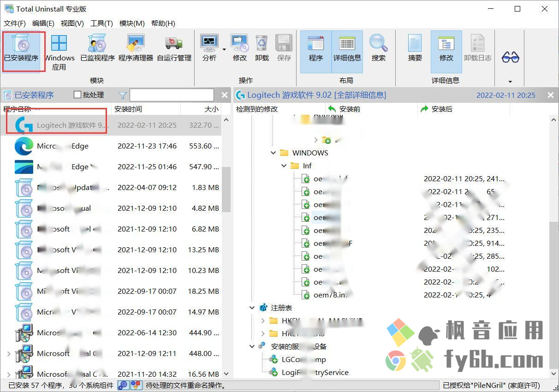This screenshot has height=392, width=559.
Task: Click the gears icon in status bar
Action: (x=123, y=385)
